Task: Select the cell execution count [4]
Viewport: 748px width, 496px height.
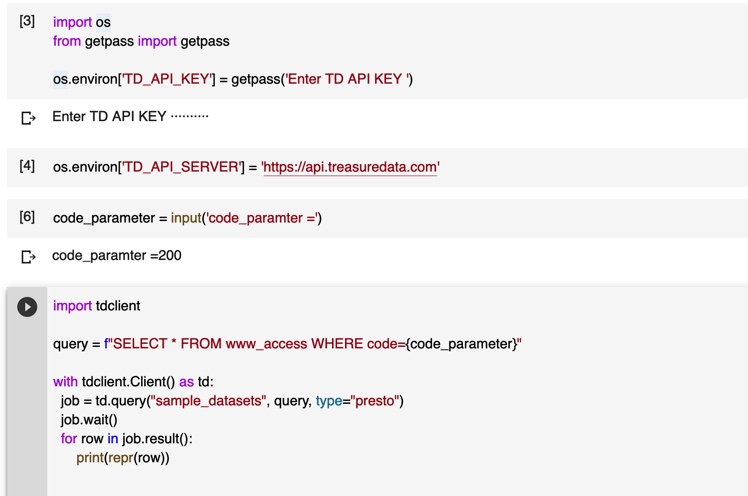Action: [x=27, y=166]
